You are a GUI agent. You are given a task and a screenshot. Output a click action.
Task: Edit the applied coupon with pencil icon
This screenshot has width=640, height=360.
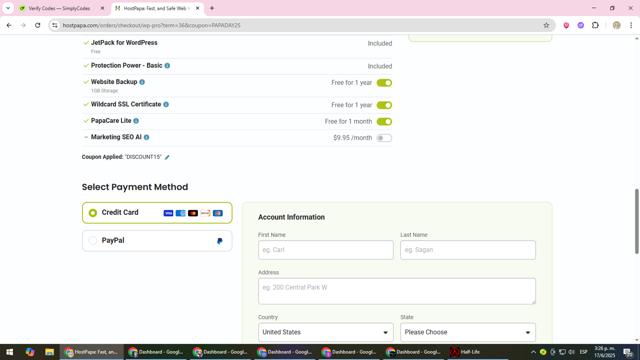click(x=167, y=157)
